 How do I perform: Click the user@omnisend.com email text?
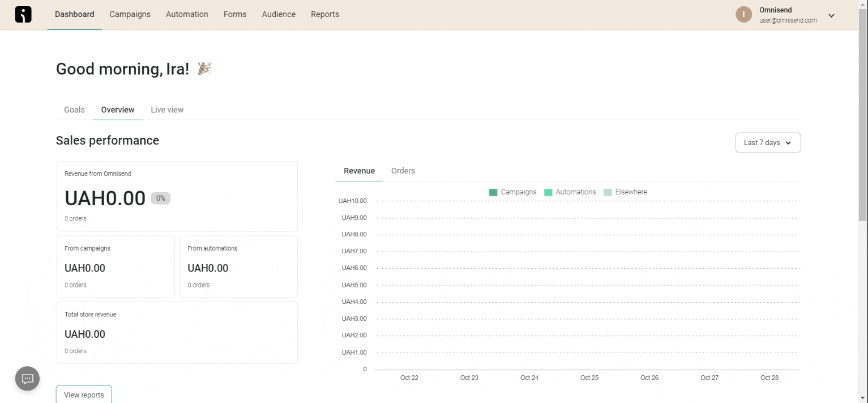click(788, 20)
